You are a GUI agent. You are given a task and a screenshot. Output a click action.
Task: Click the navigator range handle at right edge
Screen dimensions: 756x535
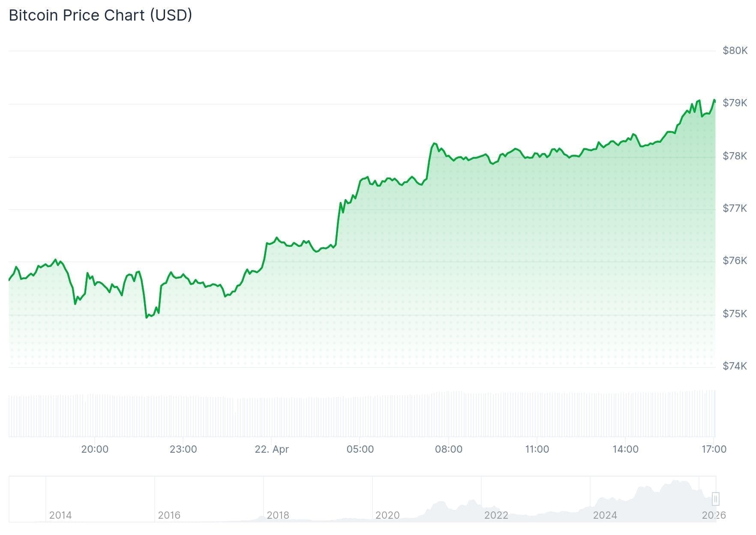point(715,499)
